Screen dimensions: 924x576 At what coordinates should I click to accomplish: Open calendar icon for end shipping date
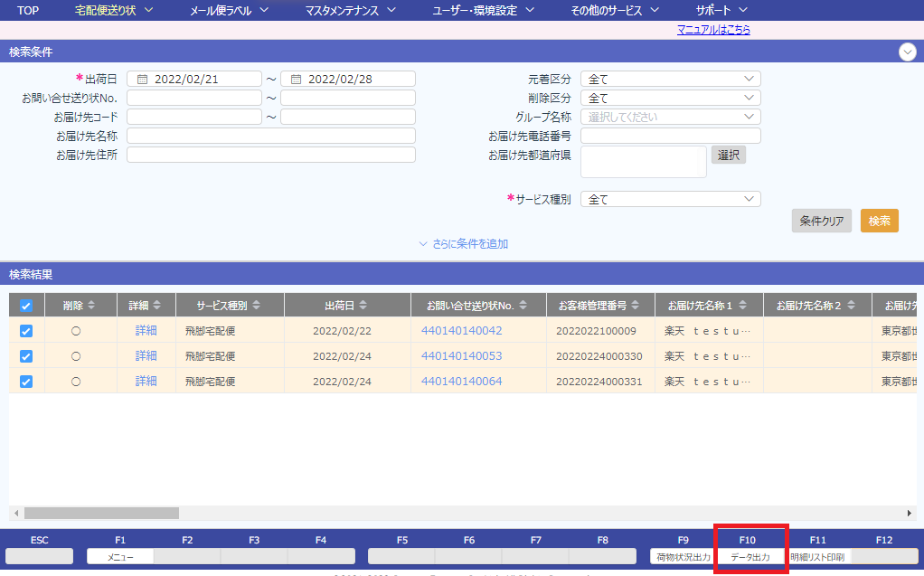coord(296,79)
